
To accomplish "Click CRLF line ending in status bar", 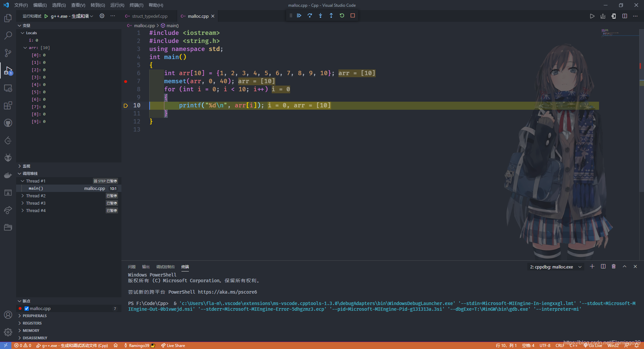I will [x=560, y=345].
